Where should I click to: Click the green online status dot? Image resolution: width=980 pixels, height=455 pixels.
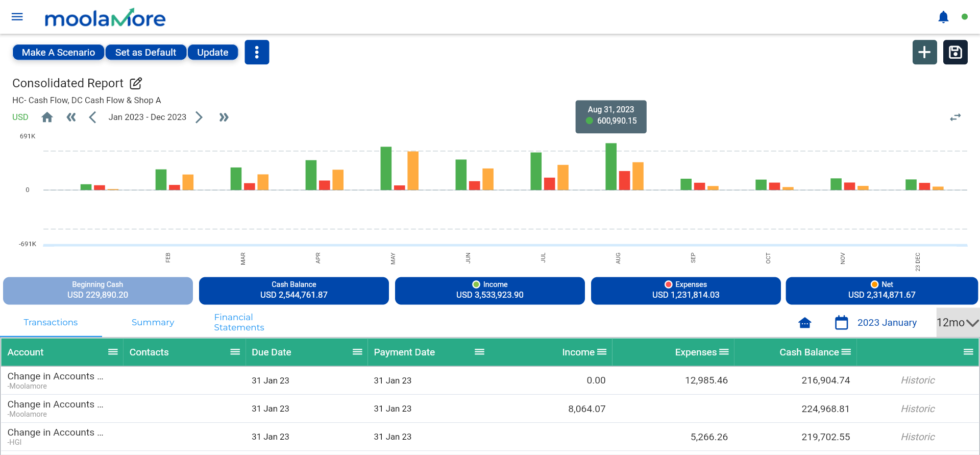[965, 17]
